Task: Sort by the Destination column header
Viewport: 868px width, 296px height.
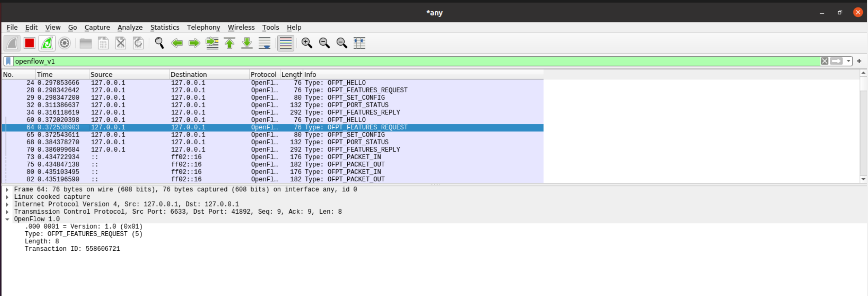Action: click(209, 75)
